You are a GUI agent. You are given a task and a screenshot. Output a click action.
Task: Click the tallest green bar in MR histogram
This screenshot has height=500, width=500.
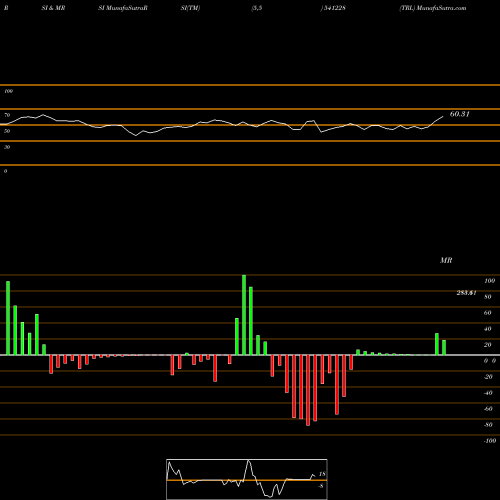point(244,315)
